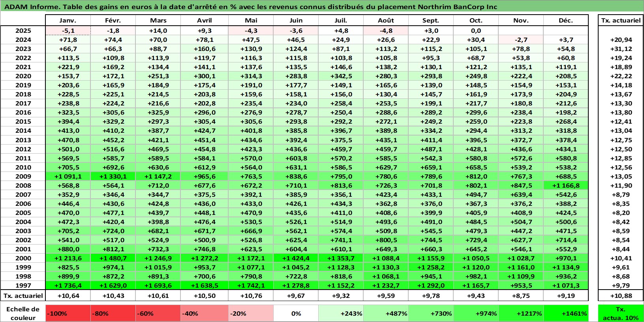This screenshot has height=322, width=644.
Task: Click the +342,5 cell in the 2020 row
Action: coord(341,76)
